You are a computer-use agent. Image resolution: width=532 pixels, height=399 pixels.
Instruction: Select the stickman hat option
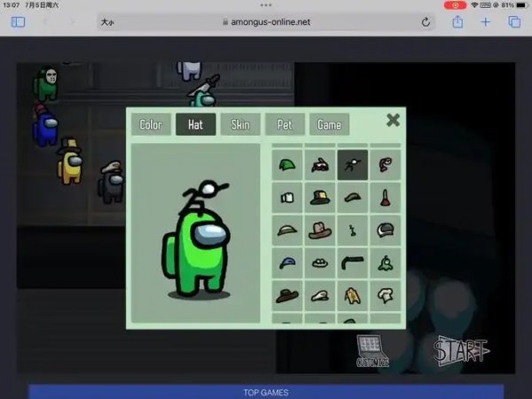point(353,165)
